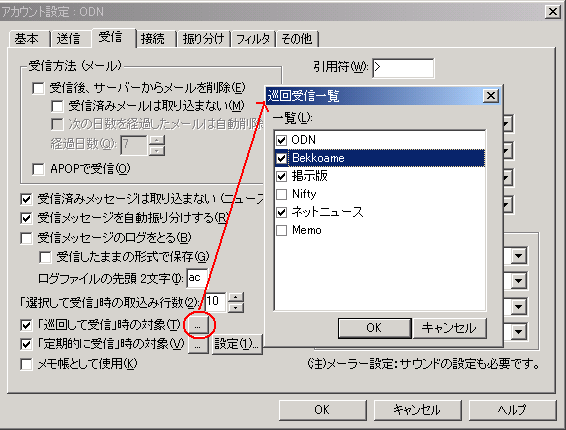566x430 pixels.
Task: Decrease 取込み行数 with the spinner down arrow
Action: 236,307
